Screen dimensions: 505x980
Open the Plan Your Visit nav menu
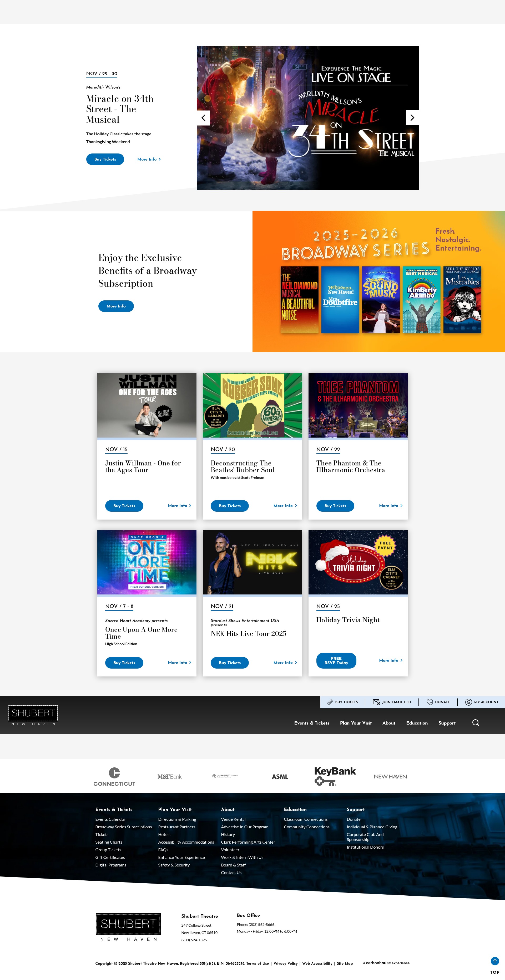click(x=356, y=723)
